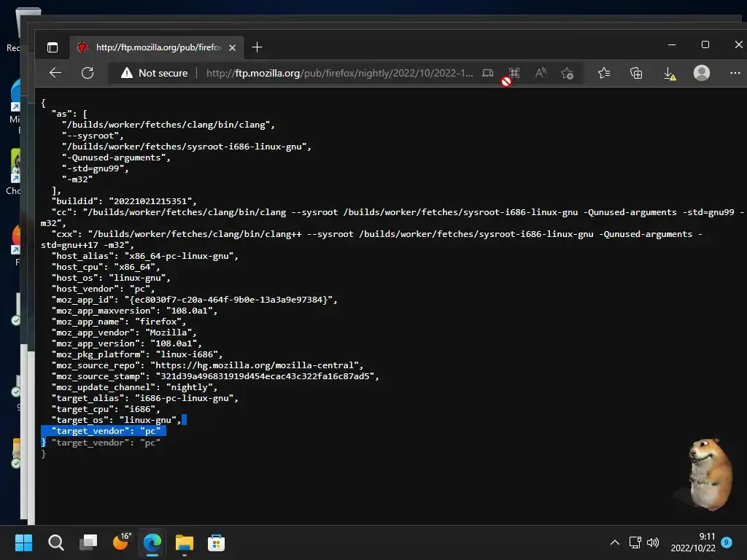This screenshot has width=747, height=560.
Task: Click the "moz_app_id" GUID line
Action: [194, 300]
